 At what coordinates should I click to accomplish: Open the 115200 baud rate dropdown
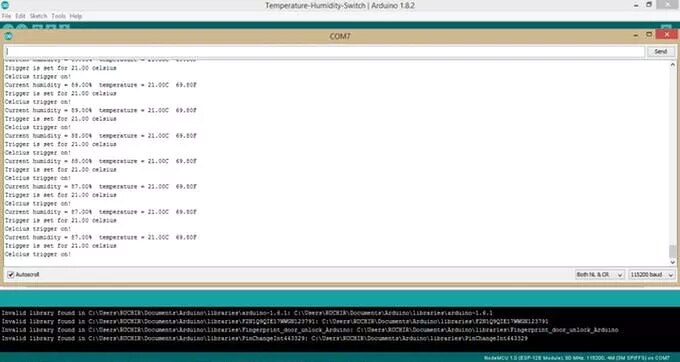click(652, 274)
